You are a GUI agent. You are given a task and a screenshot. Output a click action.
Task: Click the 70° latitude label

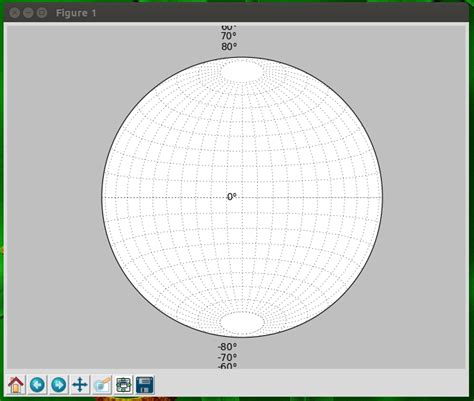click(x=229, y=36)
